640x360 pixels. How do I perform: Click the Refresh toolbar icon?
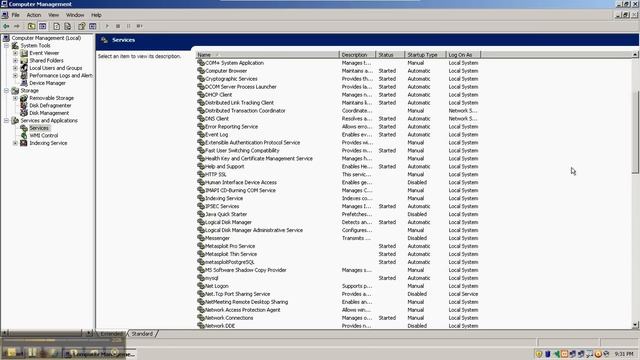point(57,26)
